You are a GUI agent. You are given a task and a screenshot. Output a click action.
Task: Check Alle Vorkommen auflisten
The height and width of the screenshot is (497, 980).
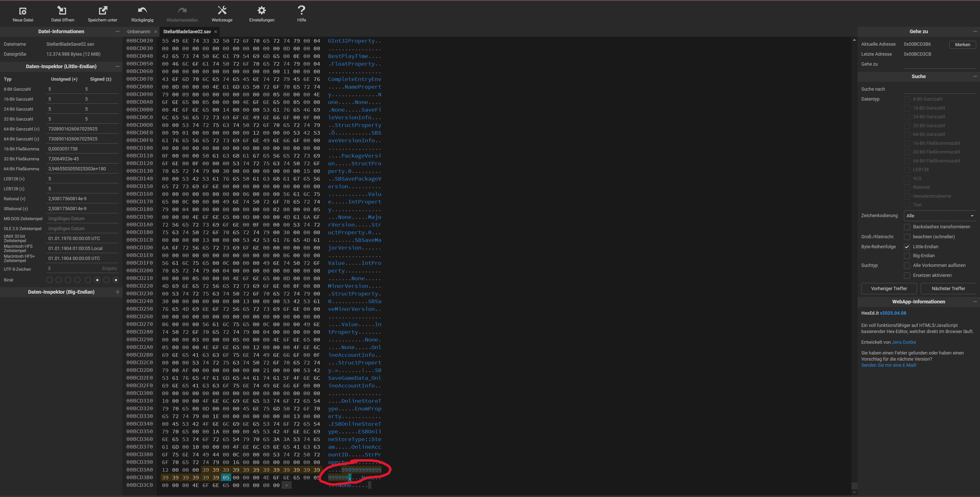coord(907,265)
